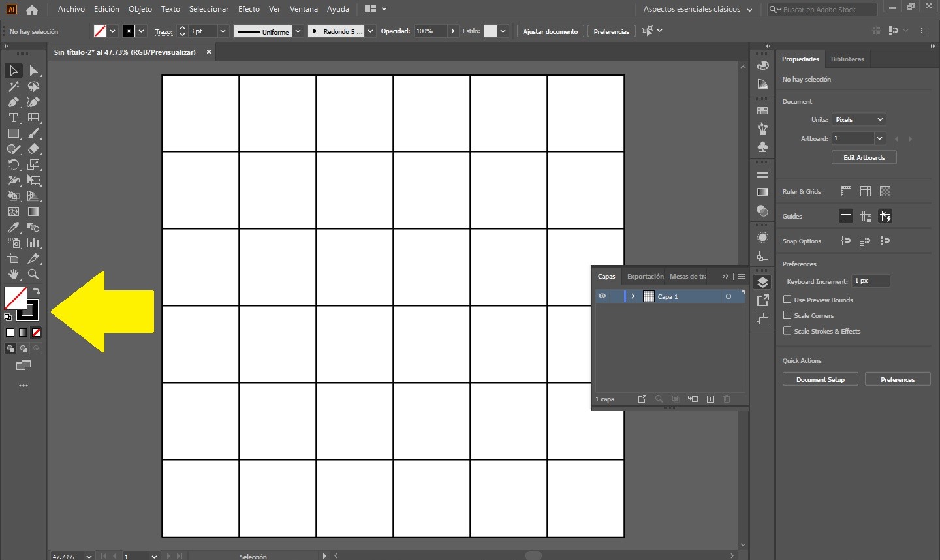Screen dimensions: 940x560
Task: Choose the Lasso tool
Action: pos(33,86)
